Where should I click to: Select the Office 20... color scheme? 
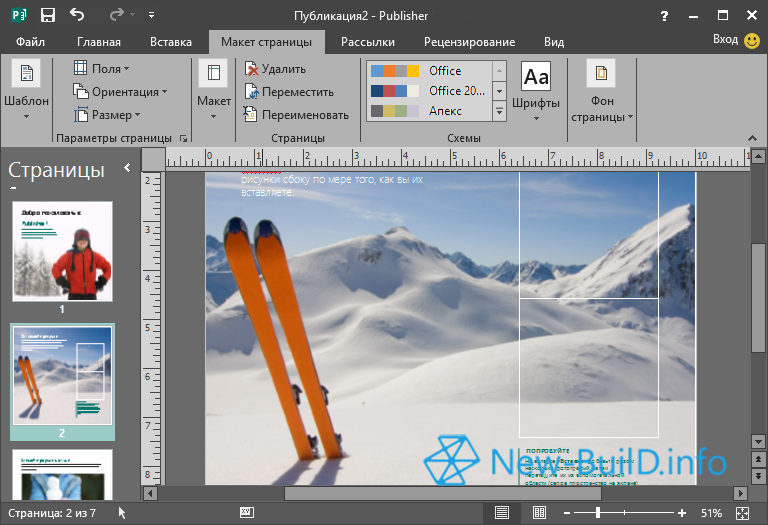click(x=429, y=91)
